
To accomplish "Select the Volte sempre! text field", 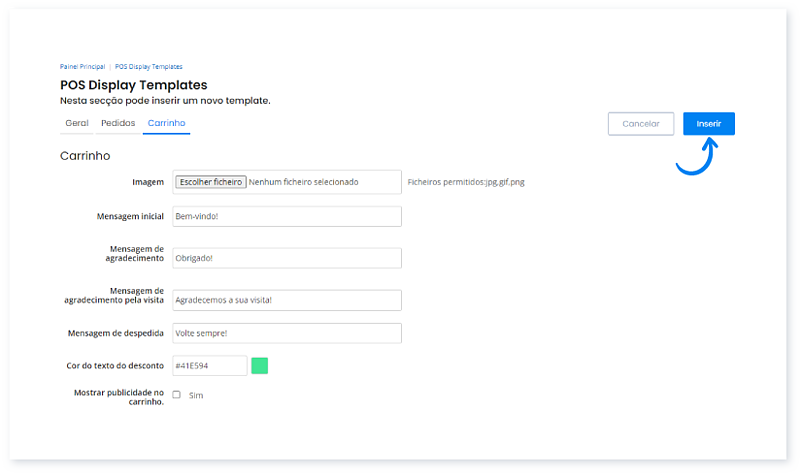I will 286,333.
